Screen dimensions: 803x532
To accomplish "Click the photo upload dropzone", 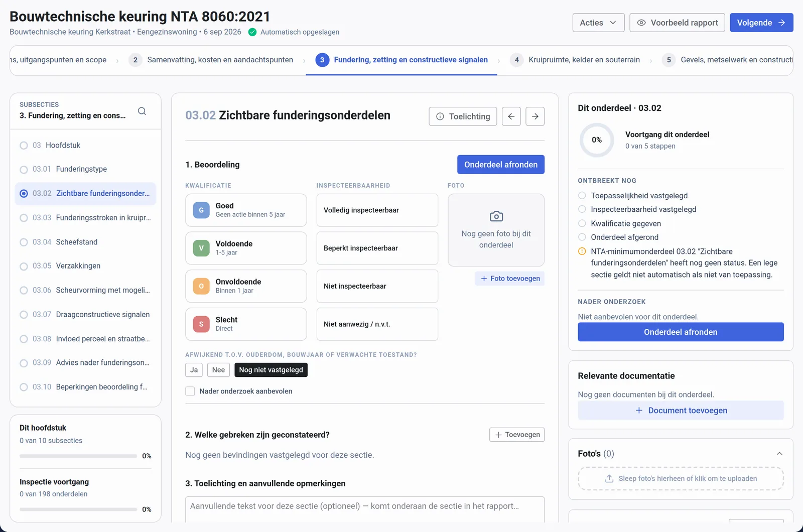I will [681, 479].
